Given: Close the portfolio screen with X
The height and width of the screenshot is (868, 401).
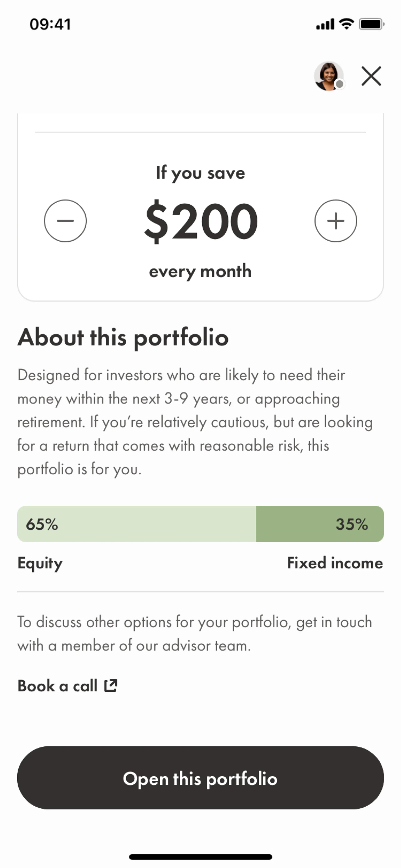Looking at the screenshot, I should click(x=371, y=76).
